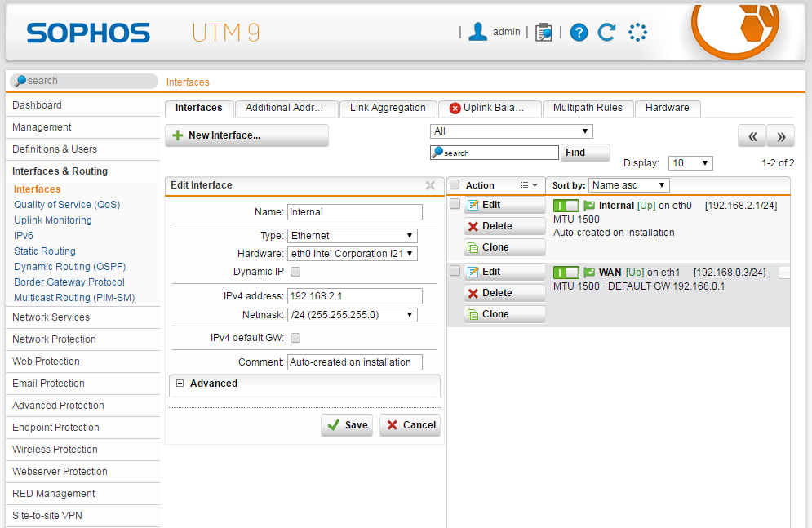Select the WAN interface row checkbox

coord(455,271)
